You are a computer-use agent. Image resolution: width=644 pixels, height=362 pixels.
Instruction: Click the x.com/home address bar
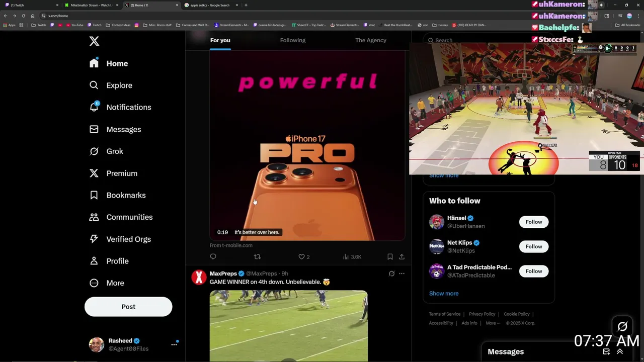58,16
